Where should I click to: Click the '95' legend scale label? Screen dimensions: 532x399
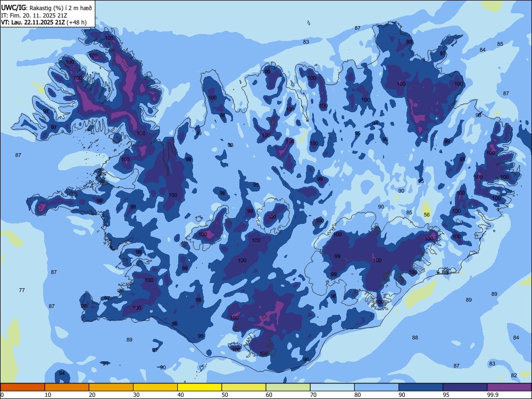pos(446,395)
